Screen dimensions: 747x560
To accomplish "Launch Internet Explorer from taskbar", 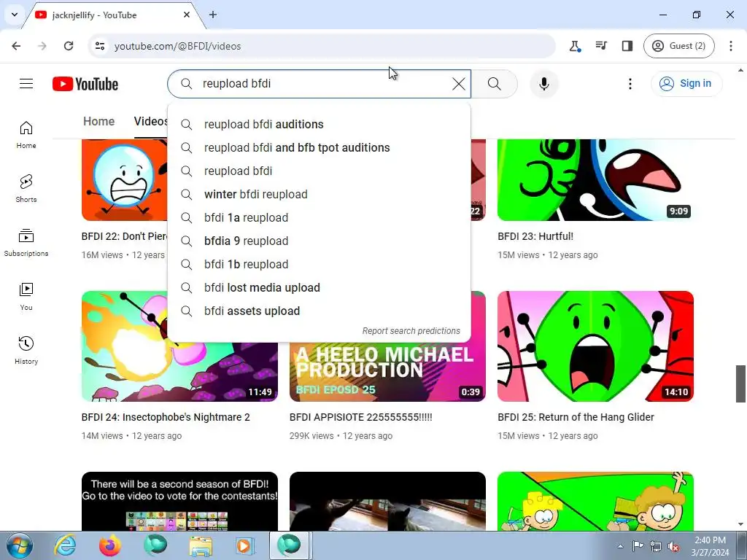I will 65,545.
